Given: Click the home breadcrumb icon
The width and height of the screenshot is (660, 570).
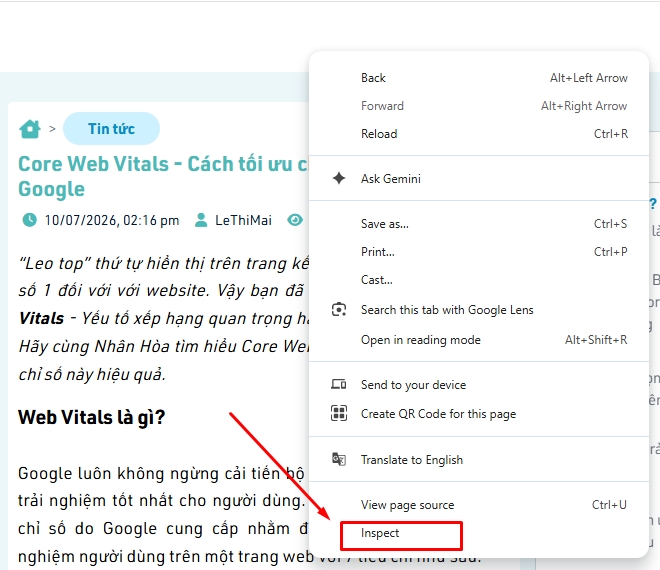Looking at the screenshot, I should (x=30, y=129).
